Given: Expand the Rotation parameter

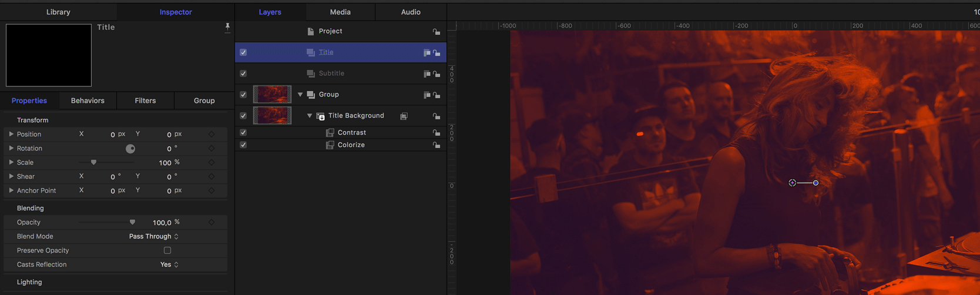Looking at the screenshot, I should tap(11, 148).
